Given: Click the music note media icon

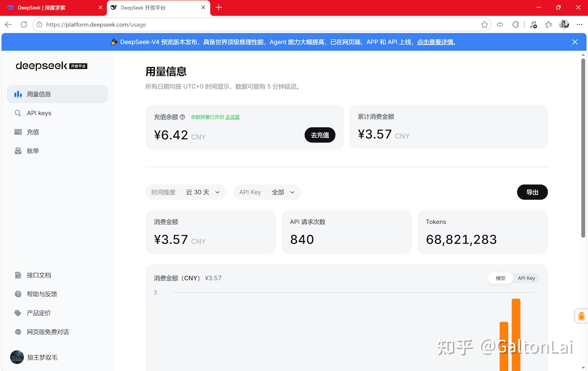Looking at the screenshot, I should [533, 25].
